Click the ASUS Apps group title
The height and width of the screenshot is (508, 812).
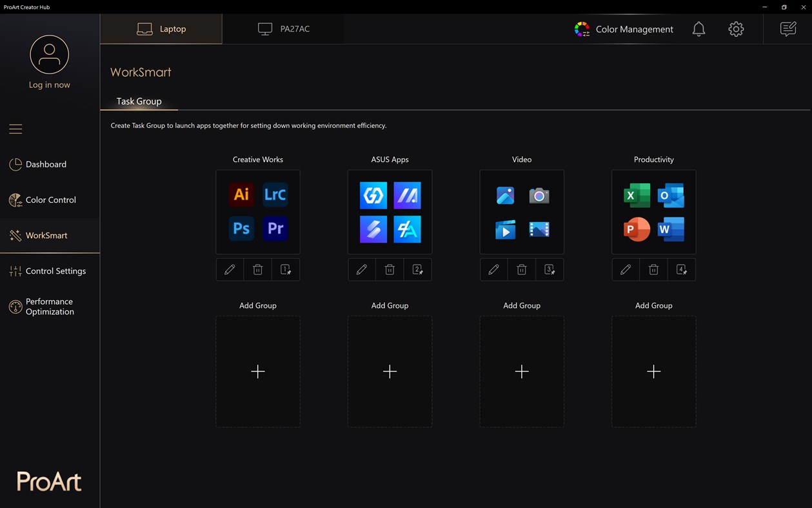pyautogui.click(x=390, y=159)
